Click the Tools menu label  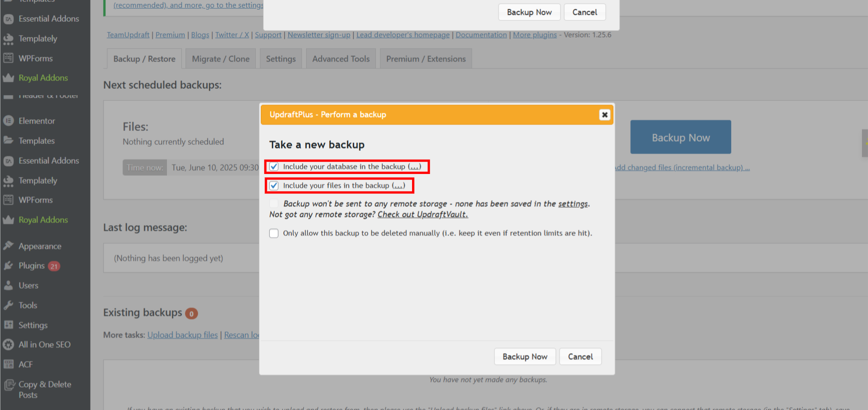[x=28, y=305]
